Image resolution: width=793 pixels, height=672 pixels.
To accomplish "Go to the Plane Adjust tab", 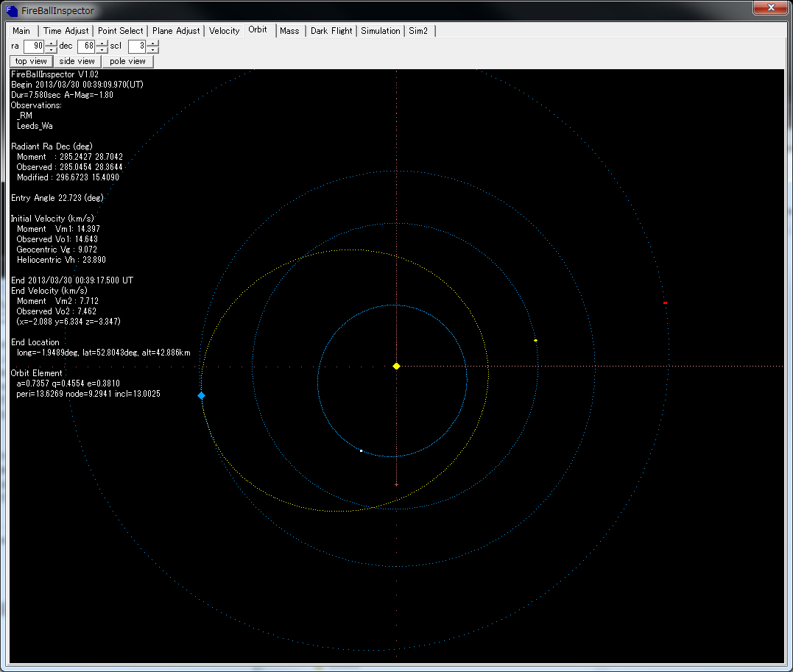I will pyautogui.click(x=176, y=31).
